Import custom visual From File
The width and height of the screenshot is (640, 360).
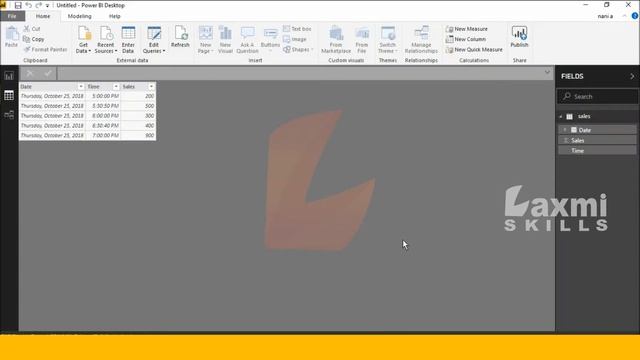[x=362, y=40]
